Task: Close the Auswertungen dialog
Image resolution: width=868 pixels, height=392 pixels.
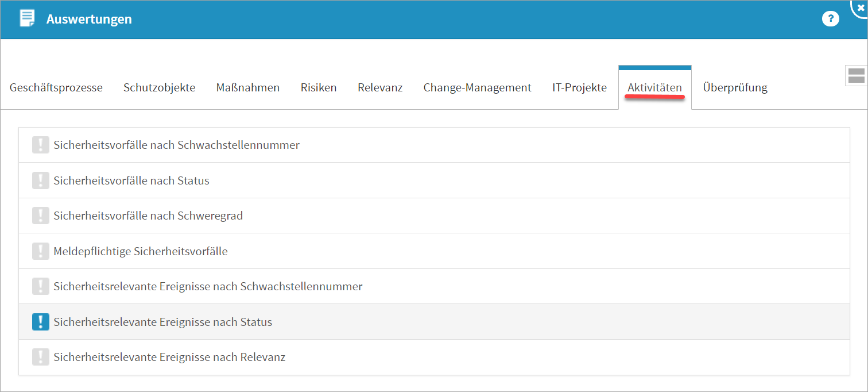Action: pos(860,7)
